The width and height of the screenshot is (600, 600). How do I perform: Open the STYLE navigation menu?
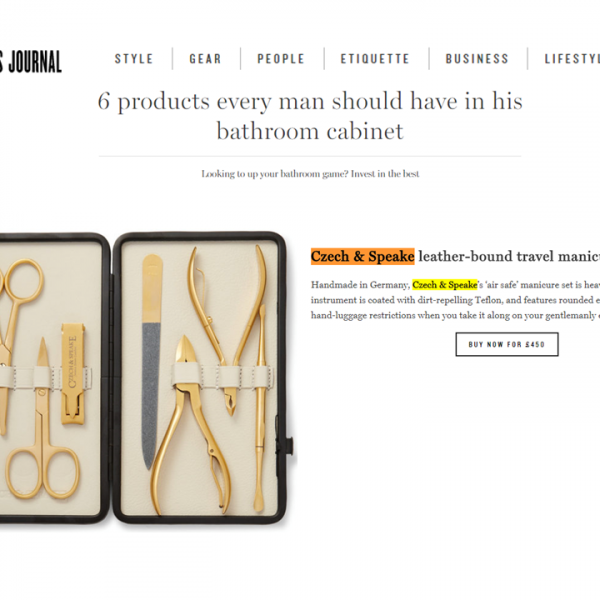tap(134, 59)
